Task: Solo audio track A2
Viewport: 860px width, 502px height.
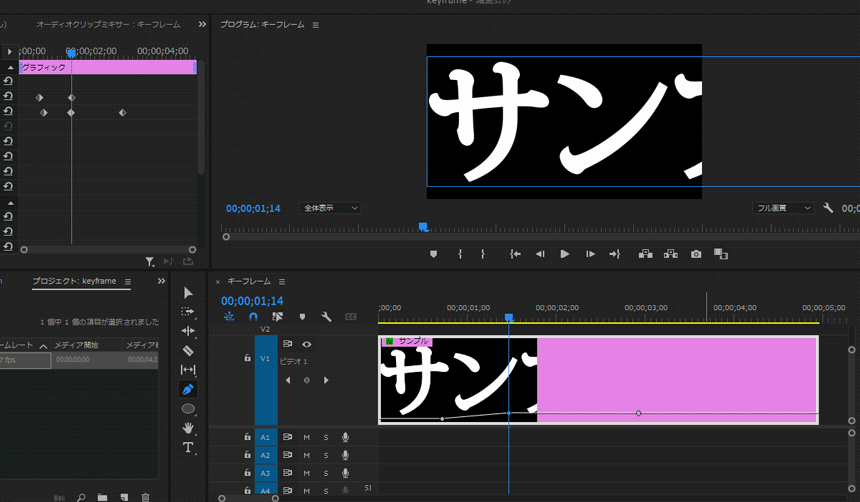Action: pos(326,455)
